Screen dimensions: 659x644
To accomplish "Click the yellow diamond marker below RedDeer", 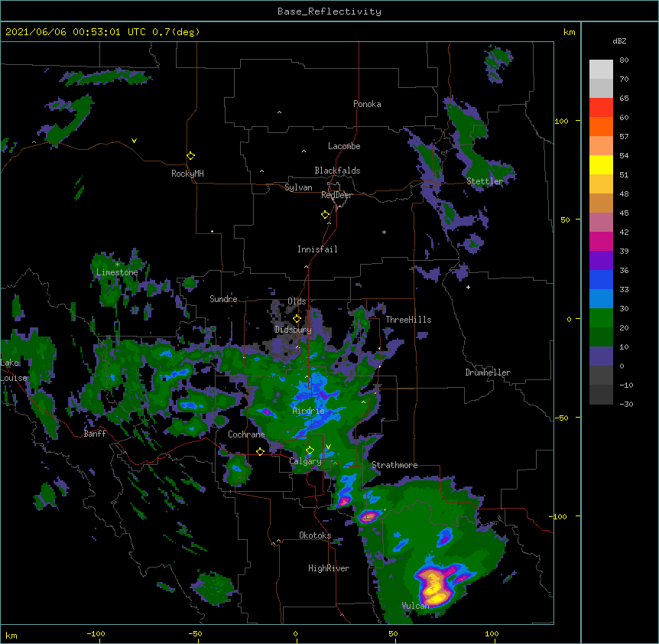I will click(325, 215).
